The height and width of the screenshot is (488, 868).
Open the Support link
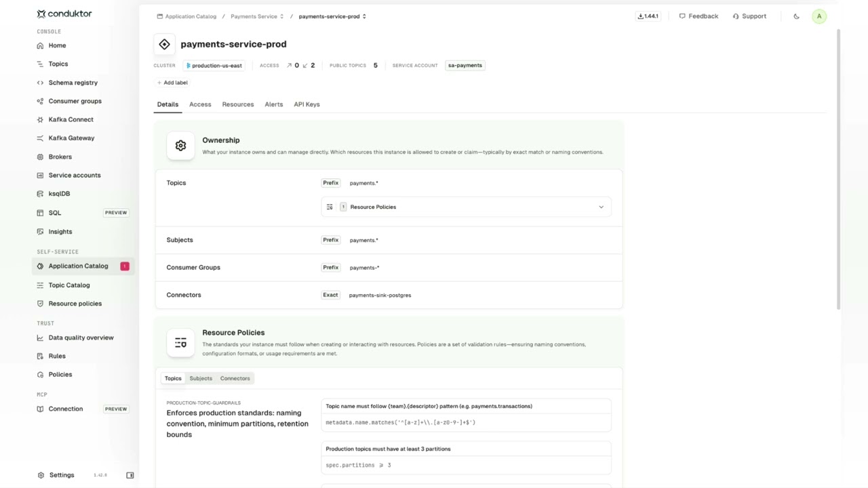click(x=749, y=16)
